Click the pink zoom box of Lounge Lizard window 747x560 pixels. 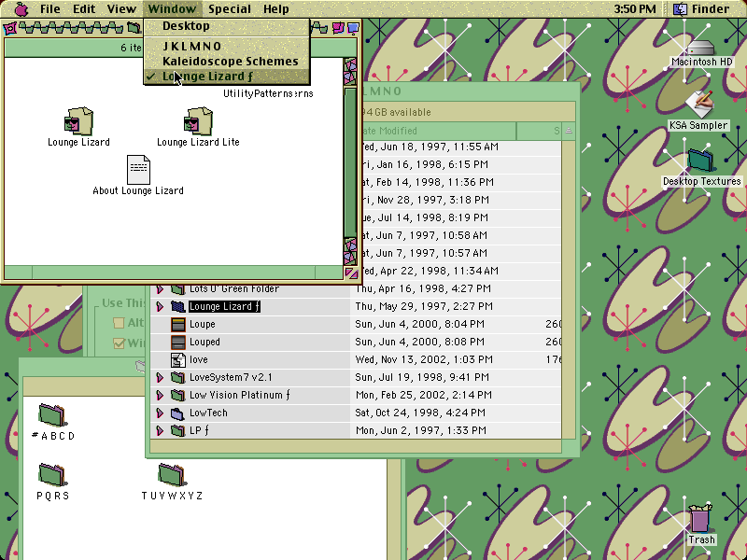[x=338, y=29]
